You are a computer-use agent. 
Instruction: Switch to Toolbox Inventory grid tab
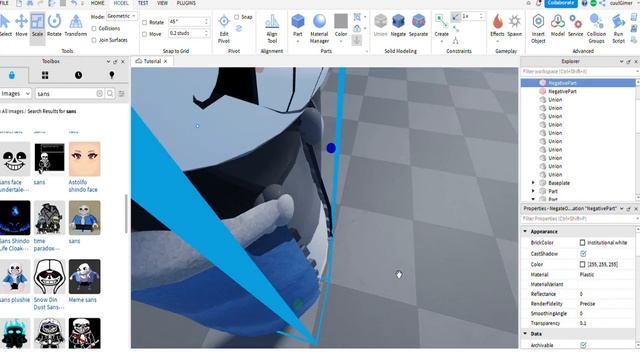45,75
